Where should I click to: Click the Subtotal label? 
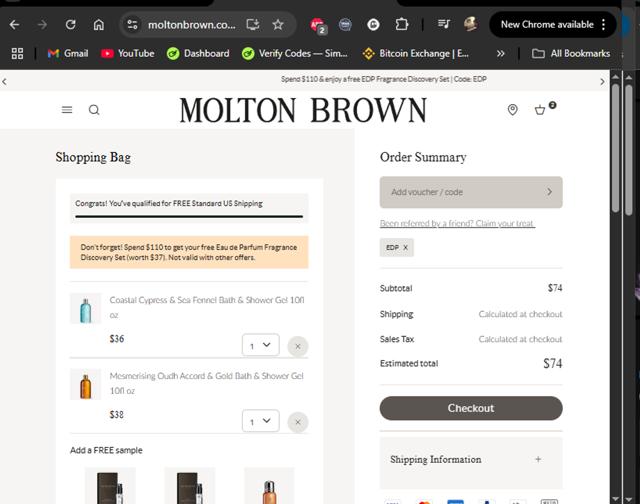(396, 288)
